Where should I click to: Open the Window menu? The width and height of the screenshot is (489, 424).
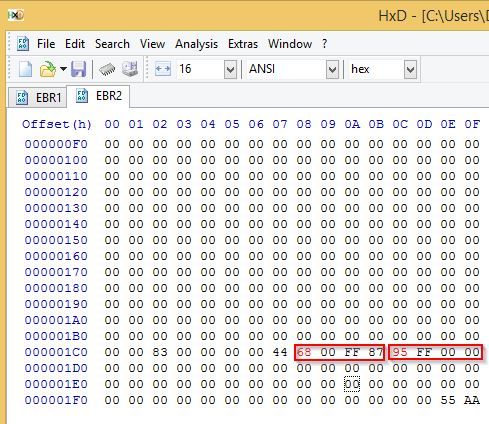(x=290, y=44)
